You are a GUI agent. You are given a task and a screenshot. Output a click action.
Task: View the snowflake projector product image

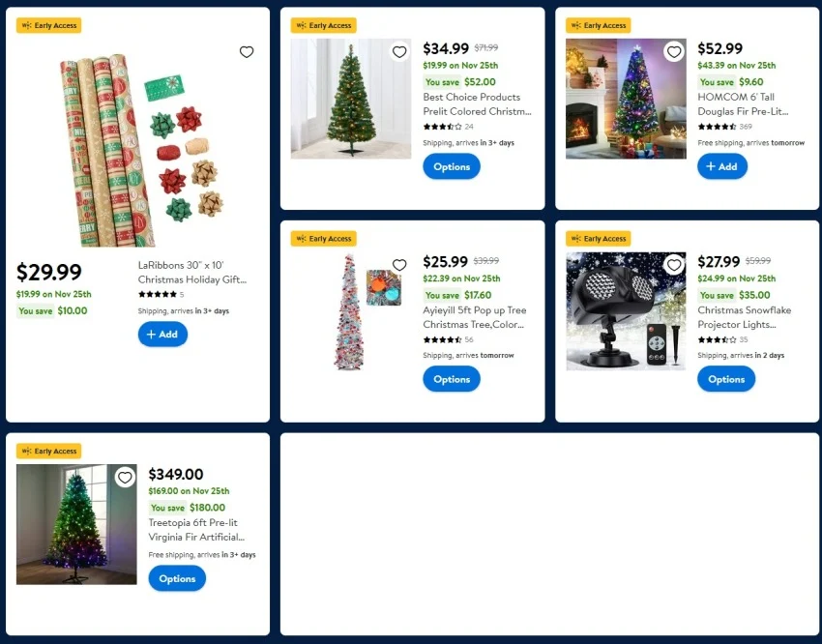coord(626,311)
